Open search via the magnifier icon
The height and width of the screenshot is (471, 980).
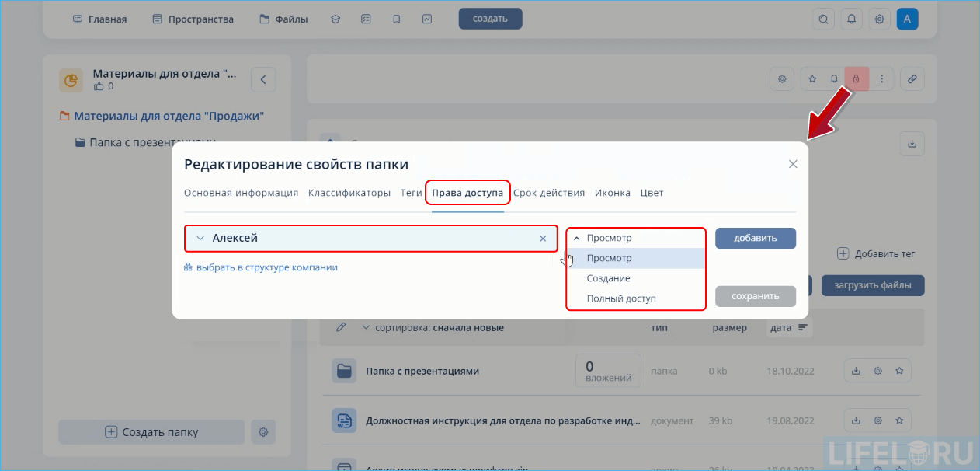click(x=823, y=19)
